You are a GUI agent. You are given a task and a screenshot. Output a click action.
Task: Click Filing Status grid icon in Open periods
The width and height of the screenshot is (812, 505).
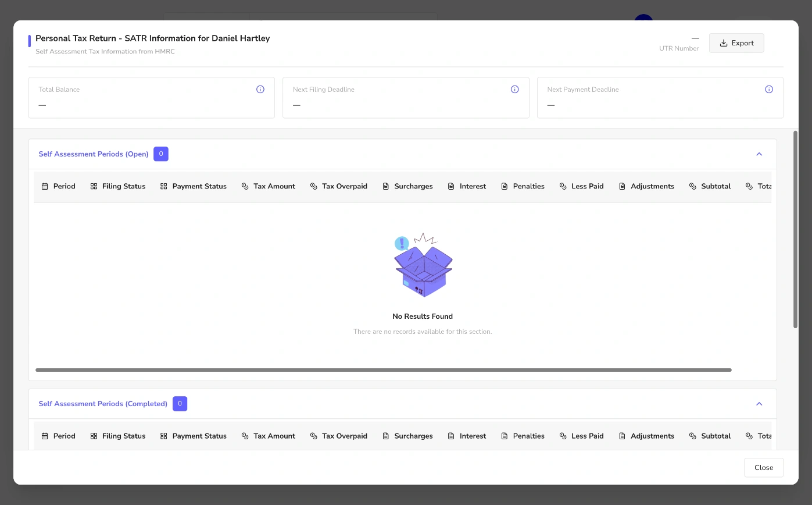94,186
